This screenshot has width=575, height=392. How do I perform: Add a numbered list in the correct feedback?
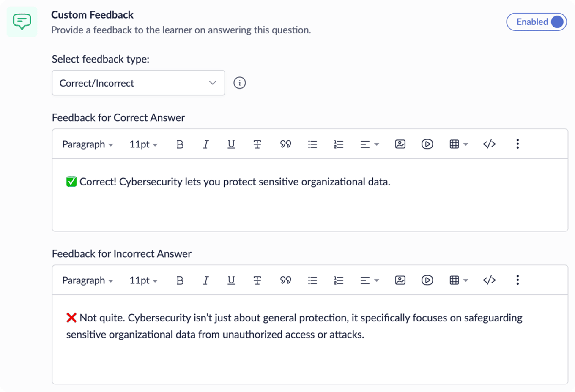[x=339, y=144]
